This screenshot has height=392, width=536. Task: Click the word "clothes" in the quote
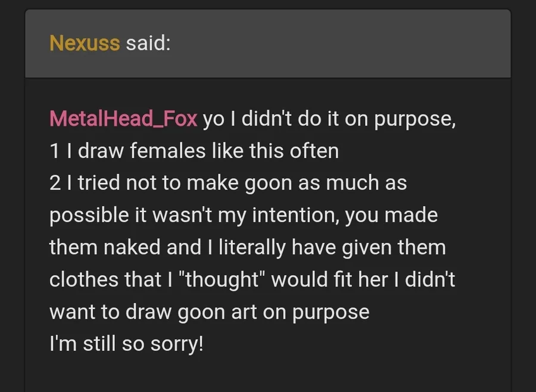coord(84,279)
